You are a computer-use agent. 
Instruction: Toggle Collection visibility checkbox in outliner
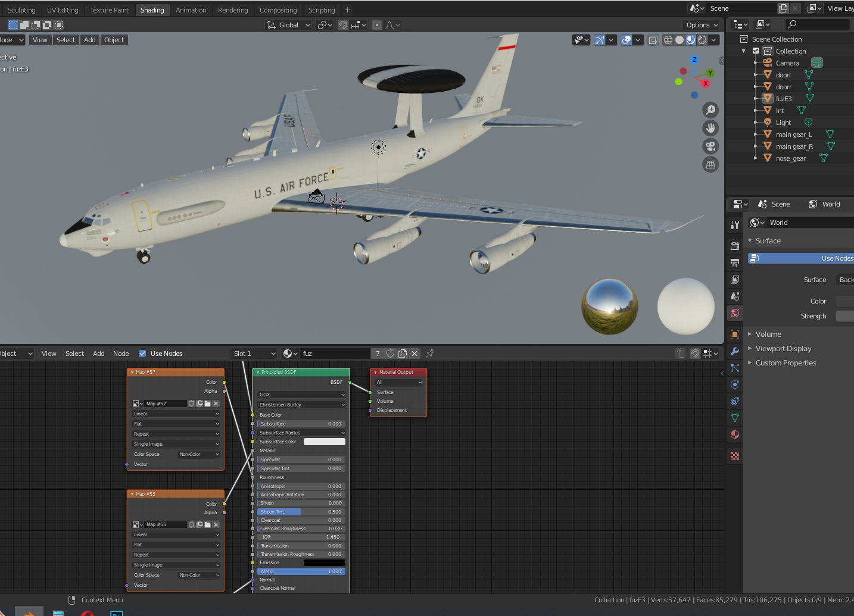tap(756, 51)
